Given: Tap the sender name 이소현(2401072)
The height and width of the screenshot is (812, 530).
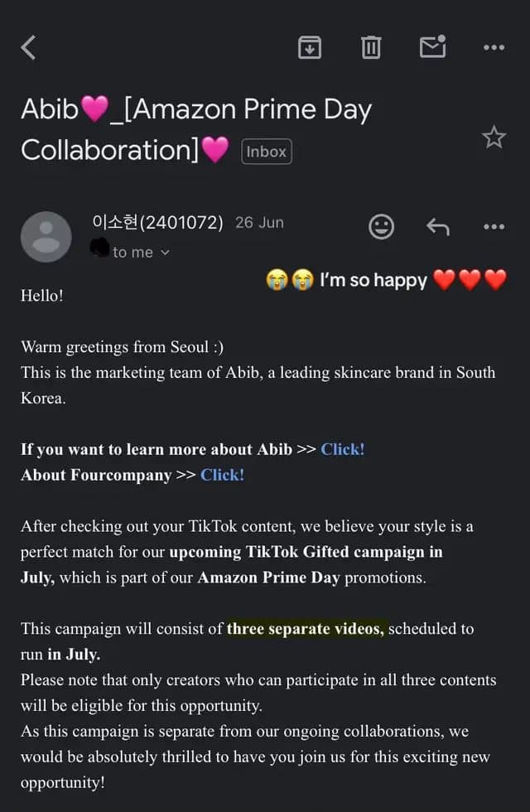Looking at the screenshot, I should click(158, 222).
